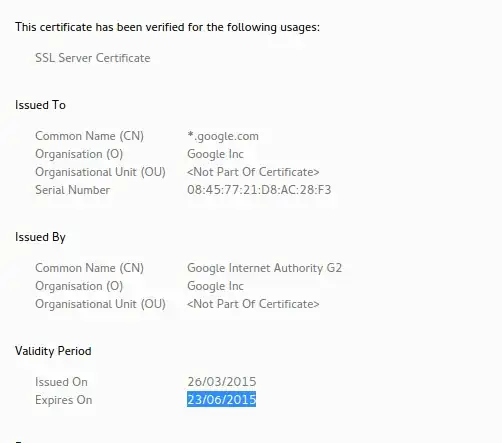Click the SSL Server Certificate usage entry

click(x=93, y=58)
